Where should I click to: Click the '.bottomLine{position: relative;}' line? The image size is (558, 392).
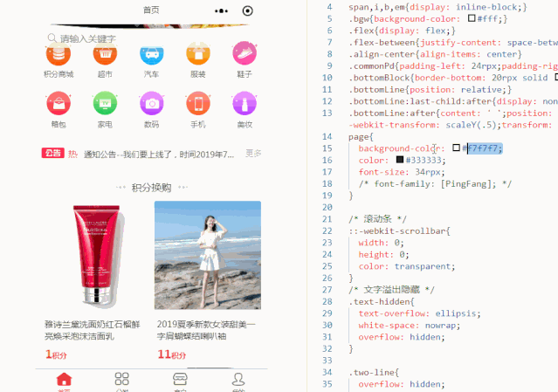[x=430, y=90]
